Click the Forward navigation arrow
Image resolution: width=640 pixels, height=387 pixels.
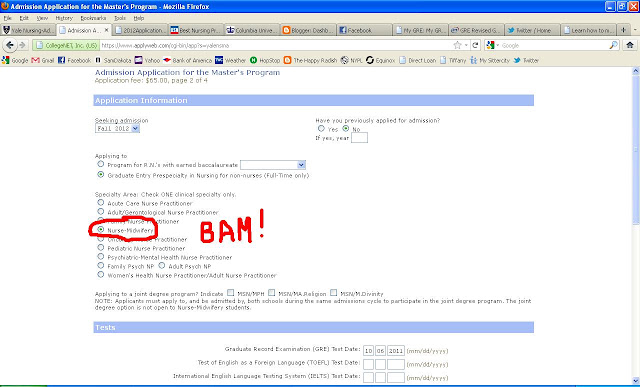point(22,45)
